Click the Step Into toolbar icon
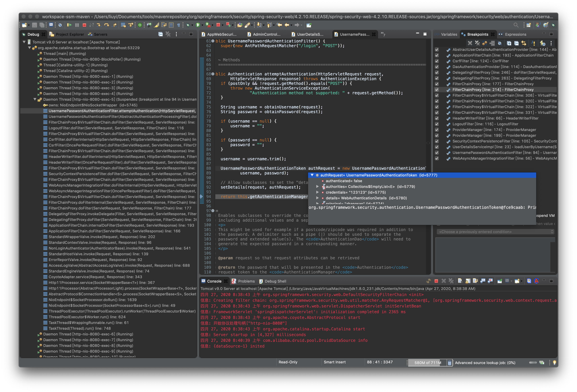 pos(99,25)
